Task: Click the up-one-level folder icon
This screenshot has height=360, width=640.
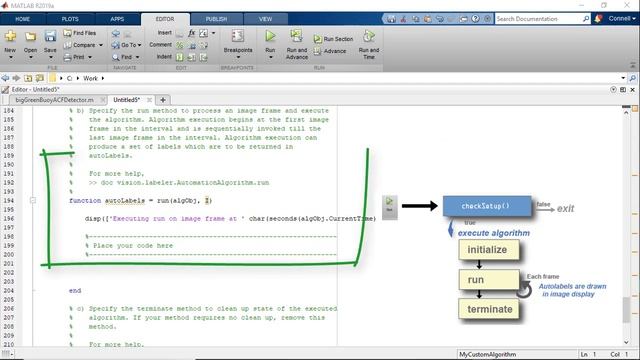Action: (28, 78)
